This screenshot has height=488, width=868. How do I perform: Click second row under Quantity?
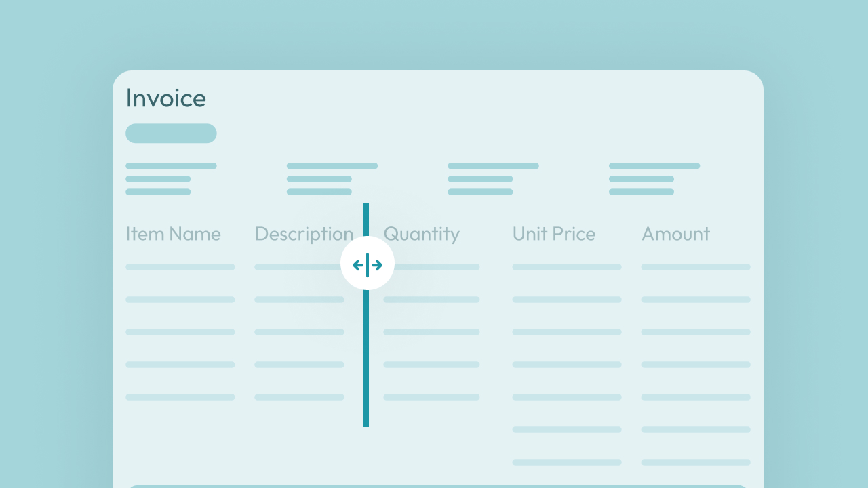click(431, 300)
